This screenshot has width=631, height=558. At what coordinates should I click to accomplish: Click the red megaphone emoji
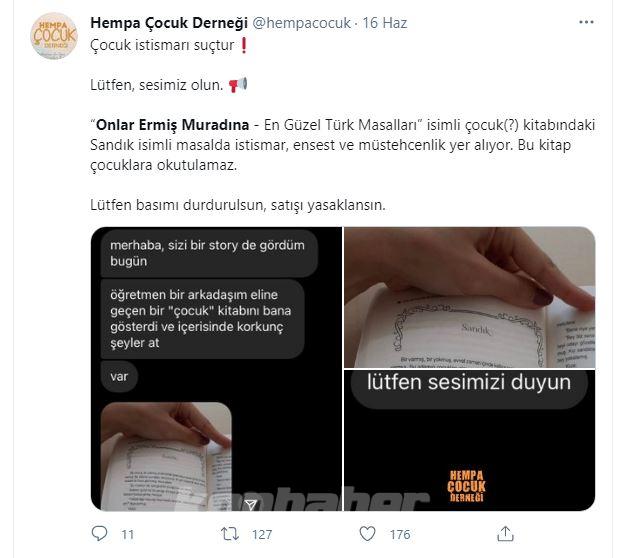(x=238, y=85)
